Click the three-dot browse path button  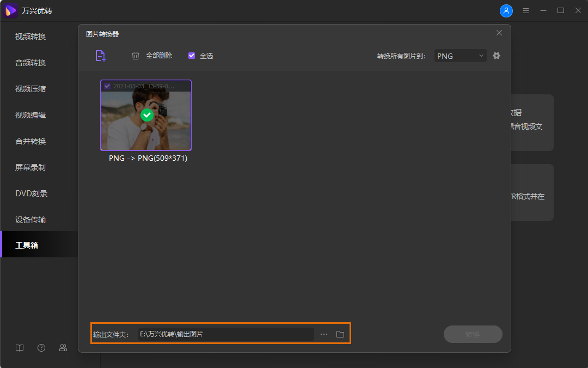(x=324, y=334)
